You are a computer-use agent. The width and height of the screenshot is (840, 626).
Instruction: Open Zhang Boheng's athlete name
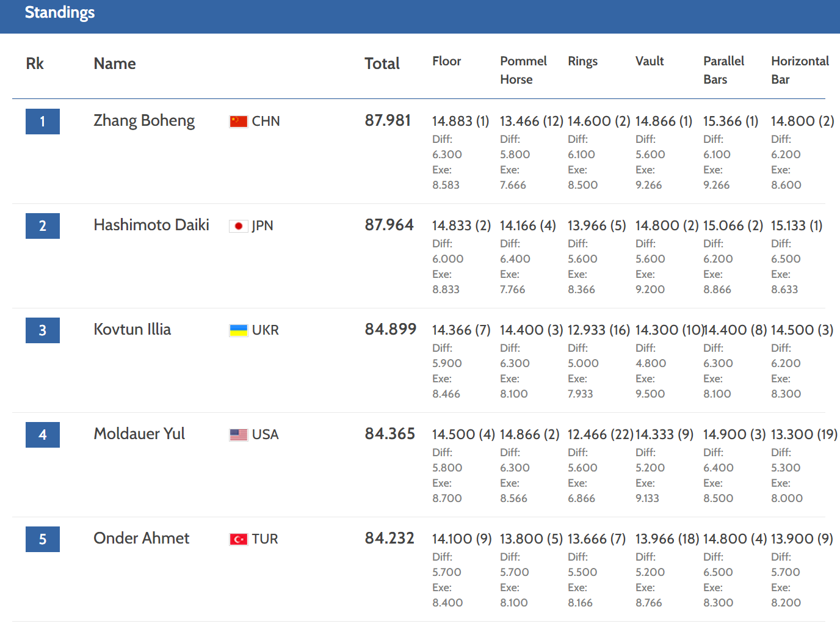click(144, 121)
